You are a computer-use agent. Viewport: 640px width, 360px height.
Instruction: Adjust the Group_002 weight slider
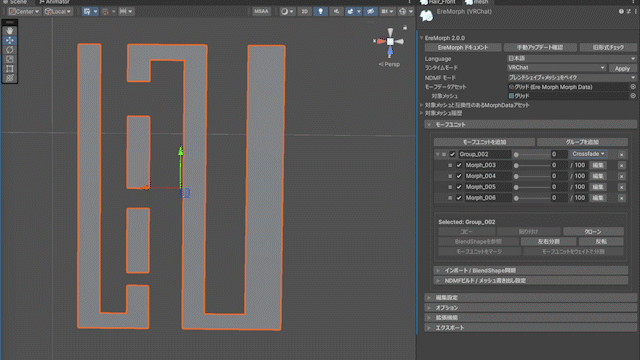[532, 155]
